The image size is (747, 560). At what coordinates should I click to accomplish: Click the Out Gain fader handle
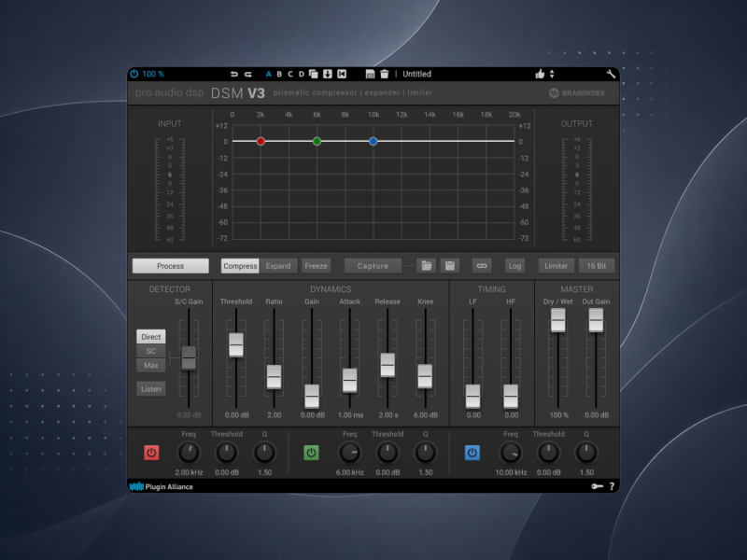[596, 320]
